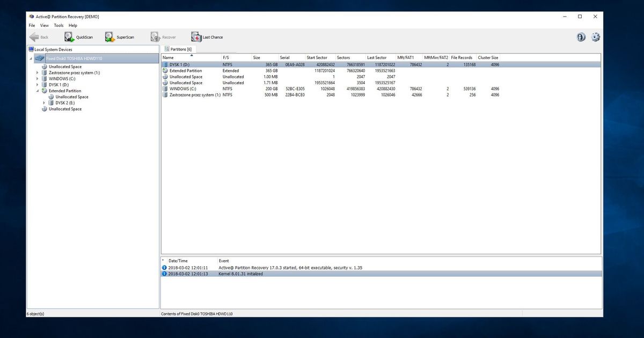Screen dimensions: 644x338
Task: Open the Help menu
Action: click(x=73, y=25)
